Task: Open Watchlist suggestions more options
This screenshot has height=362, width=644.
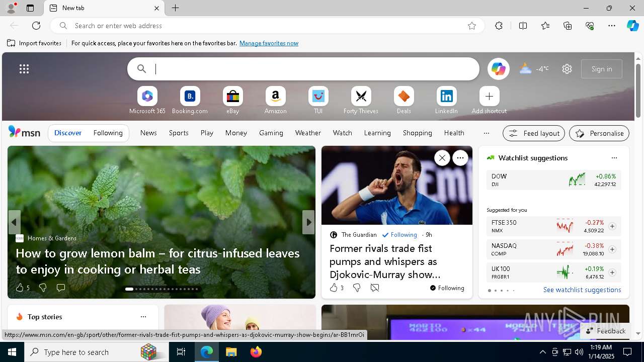Action: point(614,158)
